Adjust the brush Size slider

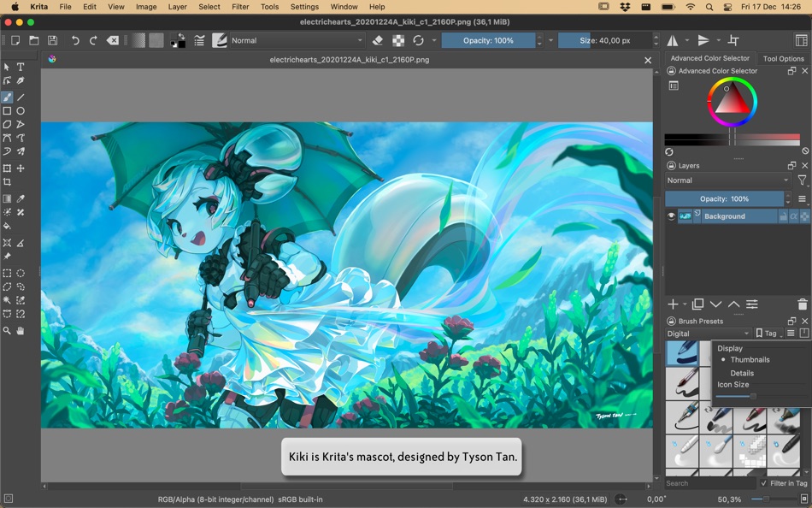pyautogui.click(x=605, y=40)
